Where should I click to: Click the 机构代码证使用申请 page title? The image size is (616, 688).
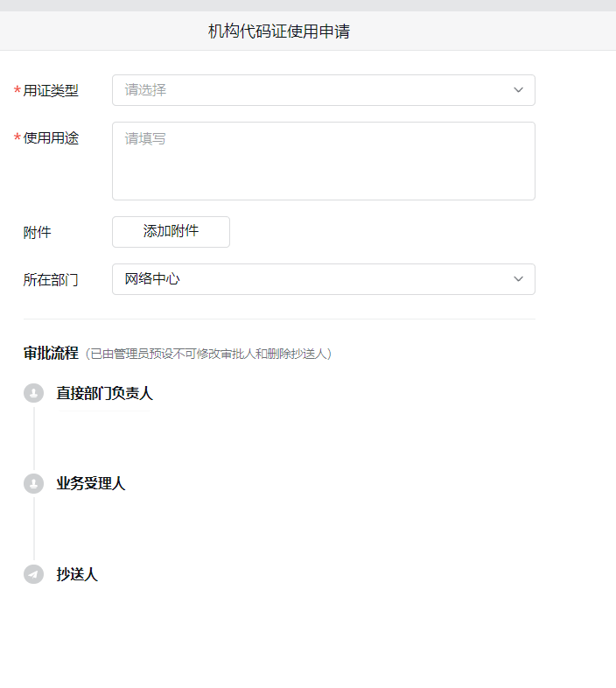coord(279,32)
